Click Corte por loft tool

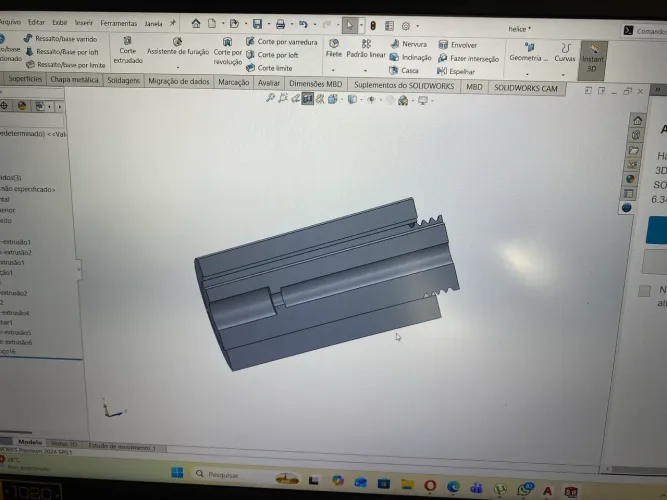tap(272, 55)
